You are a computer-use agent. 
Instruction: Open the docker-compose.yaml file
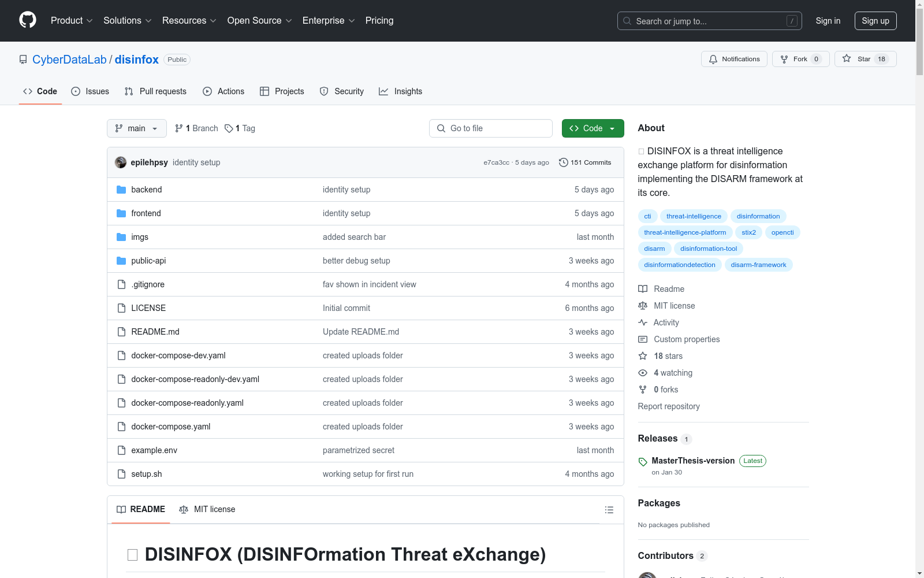(171, 427)
